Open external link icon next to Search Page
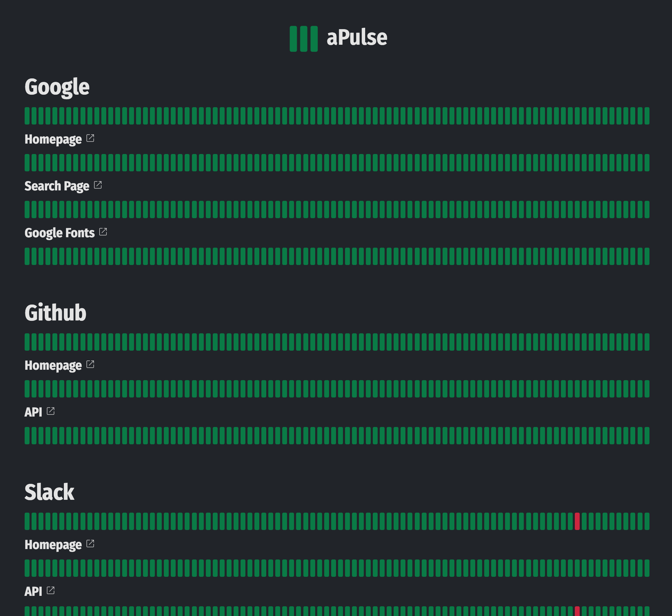This screenshot has width=672, height=616. 99,185
